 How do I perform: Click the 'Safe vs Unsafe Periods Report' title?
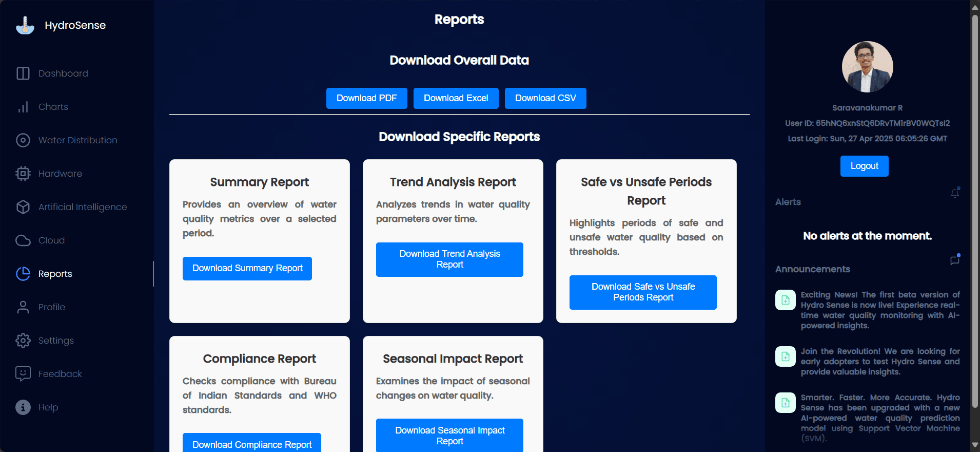[646, 191]
